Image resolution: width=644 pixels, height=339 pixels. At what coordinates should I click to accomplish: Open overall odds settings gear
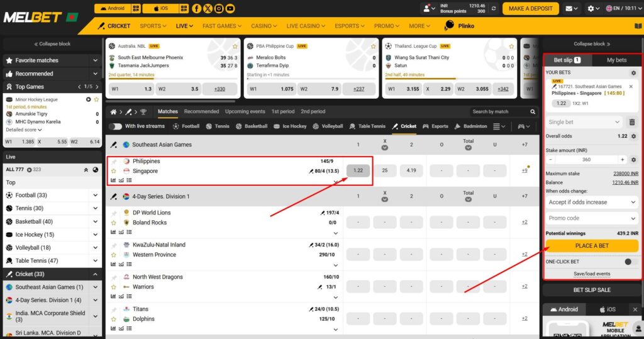(634, 136)
